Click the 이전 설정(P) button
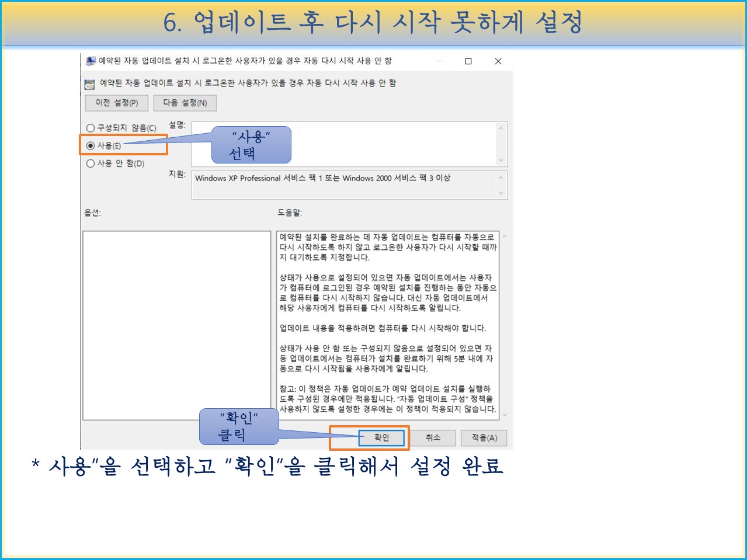The width and height of the screenshot is (747, 560). point(117,103)
